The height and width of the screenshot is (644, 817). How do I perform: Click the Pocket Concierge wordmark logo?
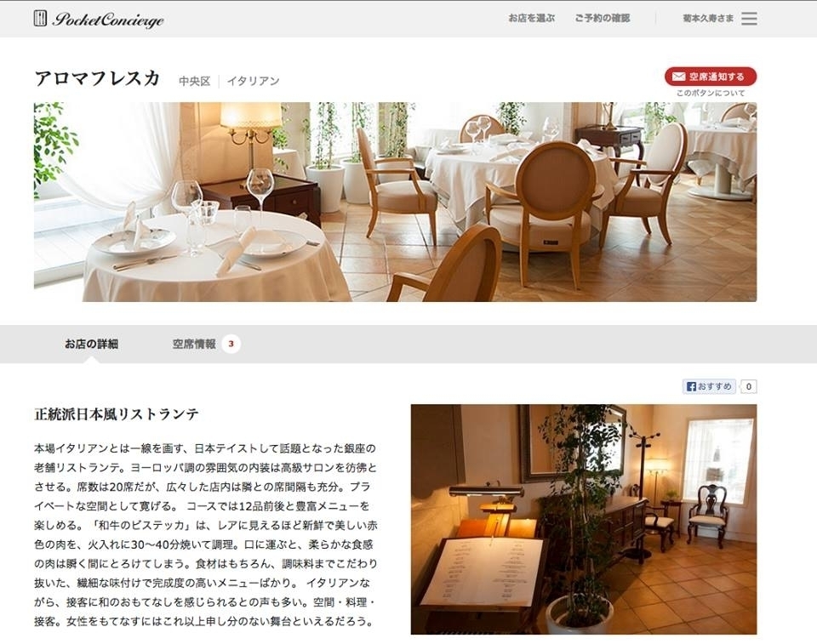coord(108,20)
